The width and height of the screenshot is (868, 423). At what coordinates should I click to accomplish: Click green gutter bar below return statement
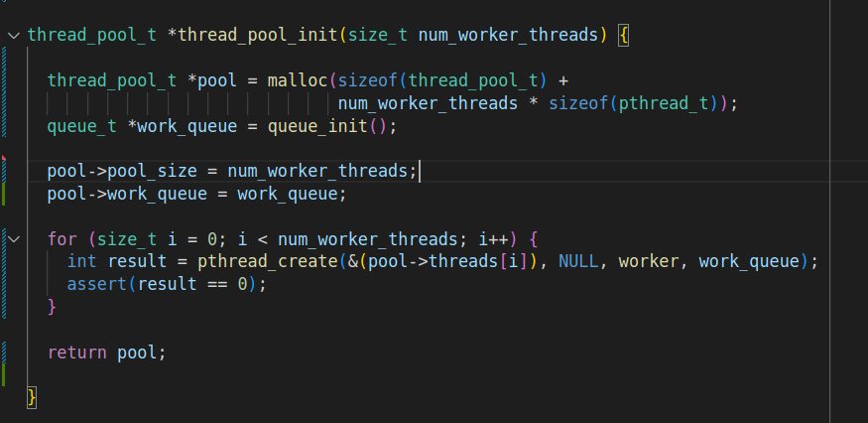click(5, 374)
